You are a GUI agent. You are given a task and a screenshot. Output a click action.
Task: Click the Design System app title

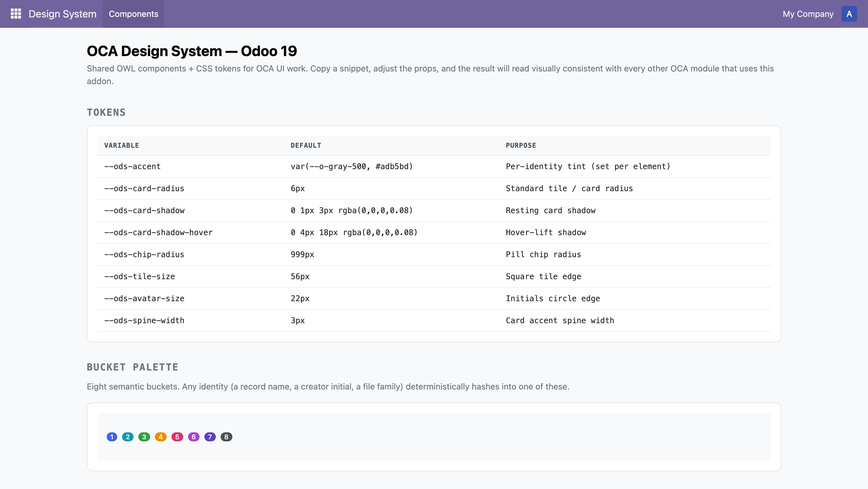62,14
